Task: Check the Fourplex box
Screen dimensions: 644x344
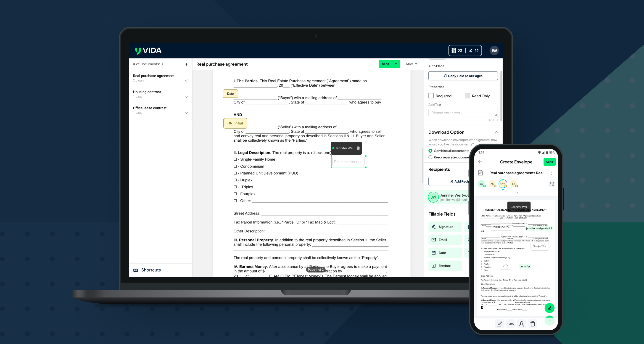Action: 235,194
